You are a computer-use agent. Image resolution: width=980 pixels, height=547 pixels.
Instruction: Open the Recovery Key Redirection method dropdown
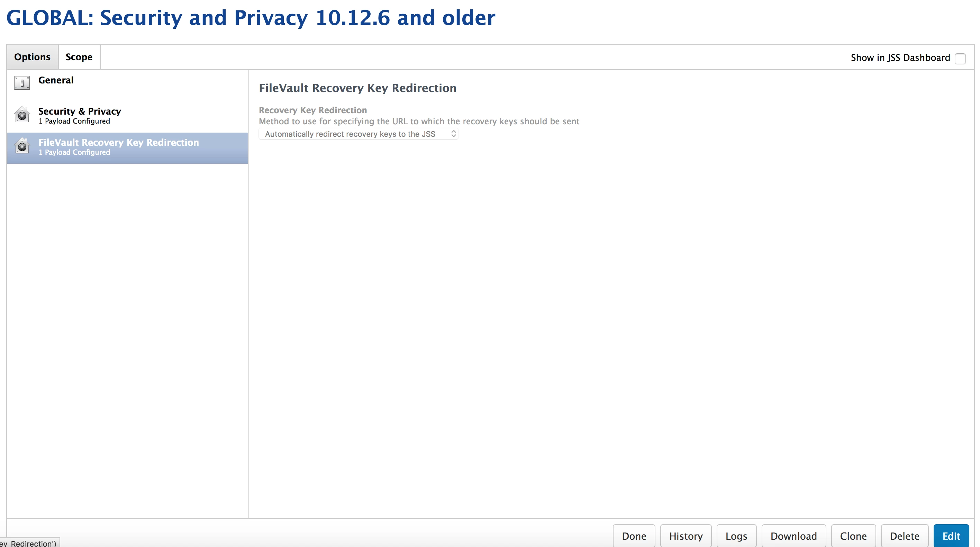click(x=359, y=134)
